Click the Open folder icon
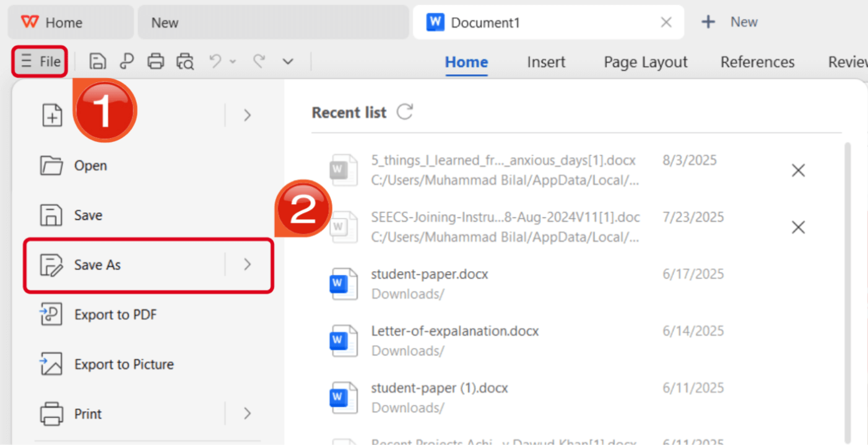The height and width of the screenshot is (445, 868). tap(51, 165)
